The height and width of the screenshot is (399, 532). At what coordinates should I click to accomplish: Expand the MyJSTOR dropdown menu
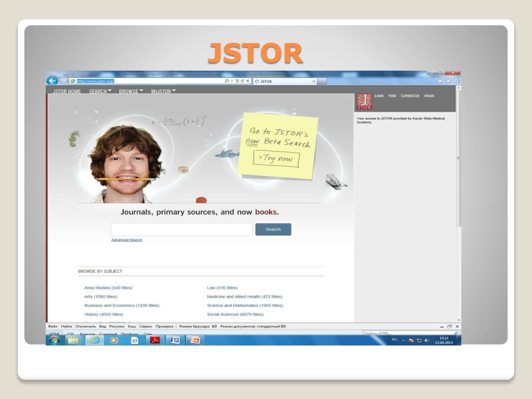[163, 91]
